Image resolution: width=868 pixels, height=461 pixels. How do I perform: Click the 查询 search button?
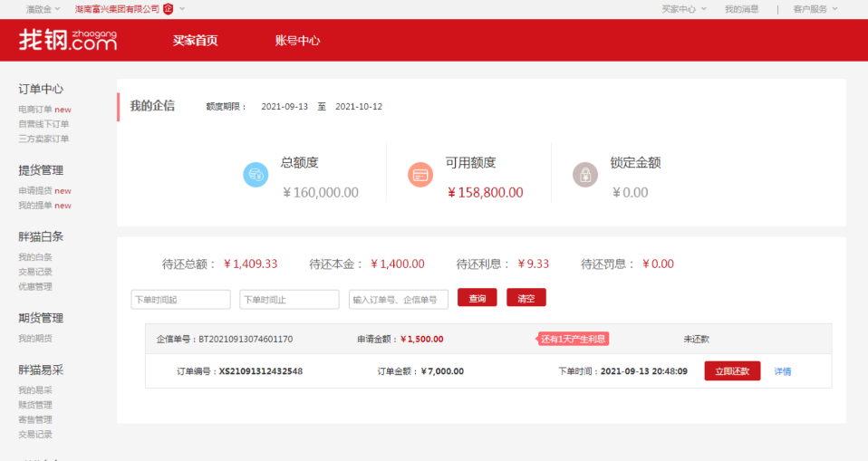477,298
